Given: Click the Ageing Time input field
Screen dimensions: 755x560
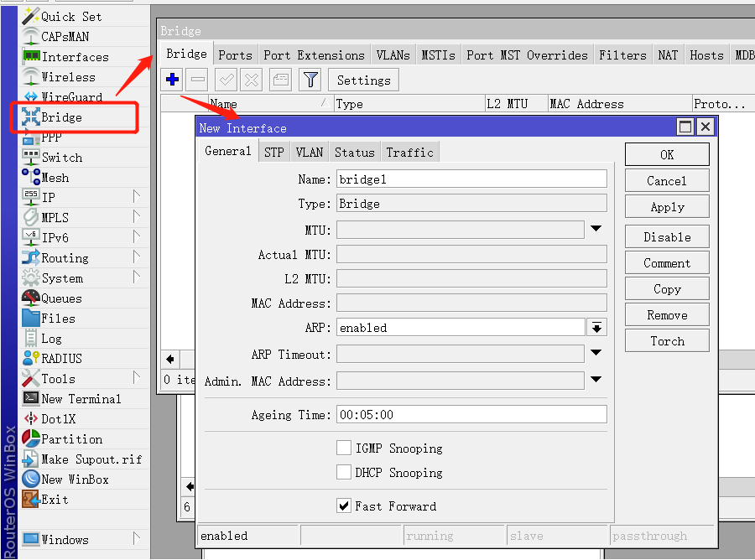Looking at the screenshot, I should tap(471, 415).
